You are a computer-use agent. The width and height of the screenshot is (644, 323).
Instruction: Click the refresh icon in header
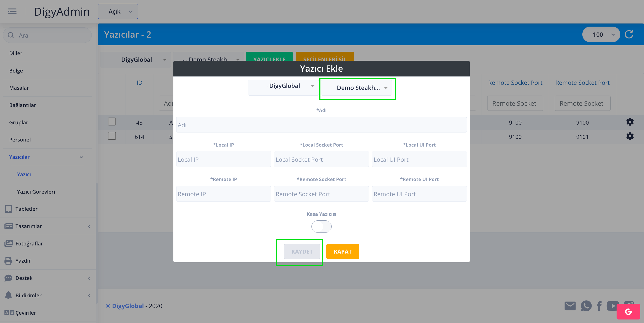[x=629, y=34]
